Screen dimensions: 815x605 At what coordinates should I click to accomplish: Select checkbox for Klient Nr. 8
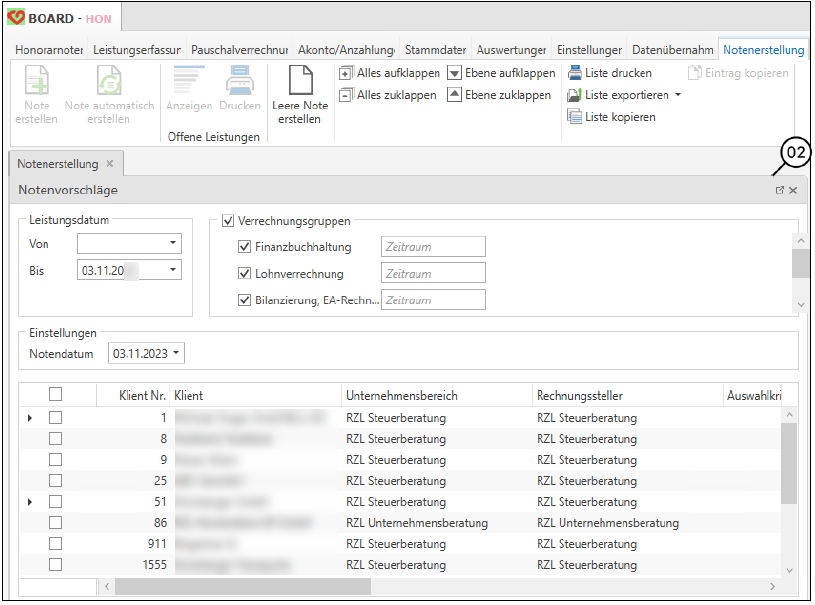pyautogui.click(x=56, y=439)
